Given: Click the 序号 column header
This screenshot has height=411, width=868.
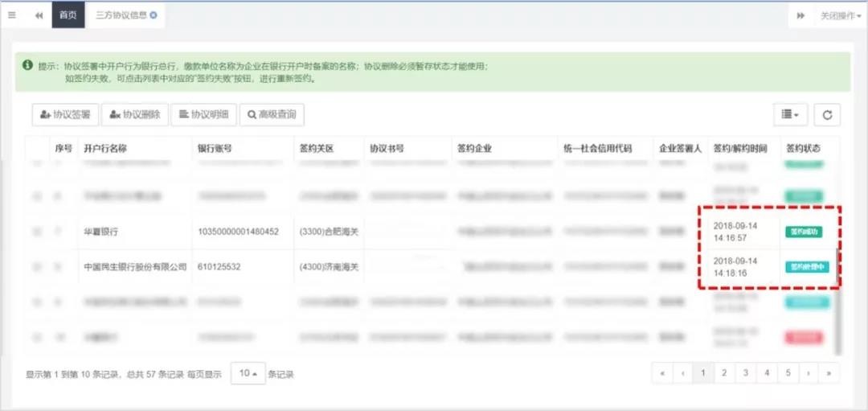Looking at the screenshot, I should (x=63, y=149).
